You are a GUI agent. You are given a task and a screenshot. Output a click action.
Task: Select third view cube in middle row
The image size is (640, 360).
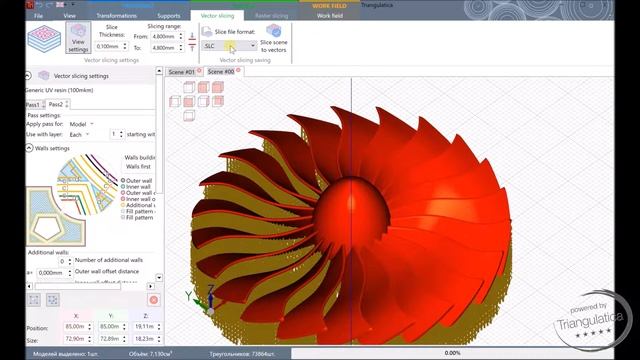[x=203, y=101]
